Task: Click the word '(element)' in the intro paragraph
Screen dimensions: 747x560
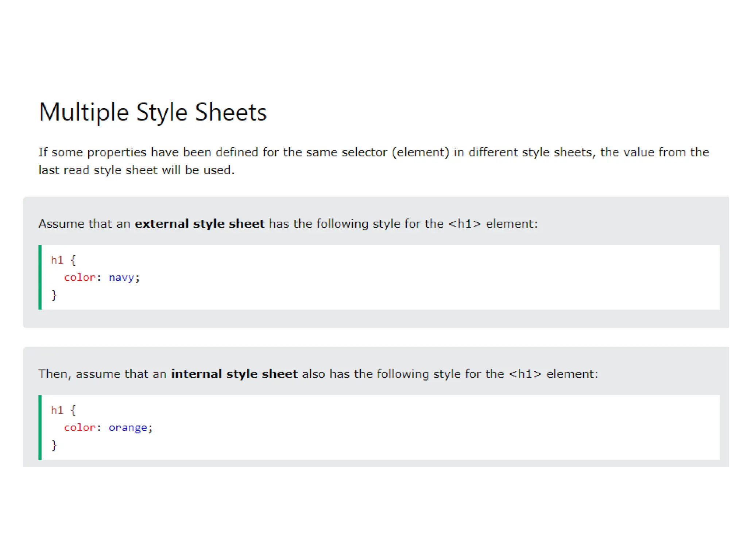Action: (x=420, y=152)
